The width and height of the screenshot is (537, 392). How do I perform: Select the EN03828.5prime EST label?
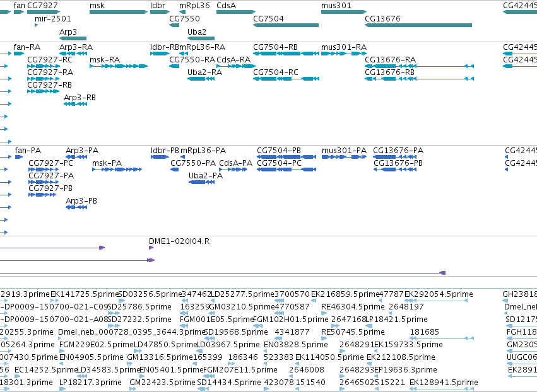[296, 345]
